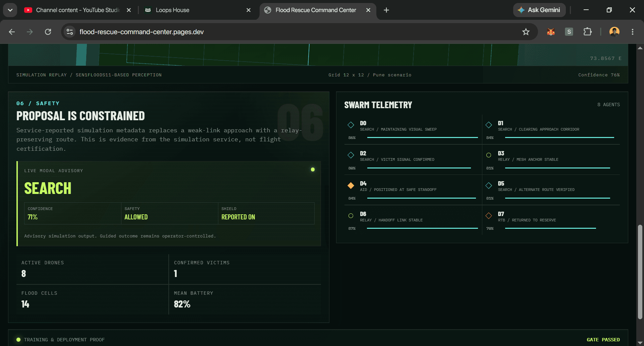The width and height of the screenshot is (644, 346).
Task: Open the Extensions puzzle menu
Action: [587, 32]
